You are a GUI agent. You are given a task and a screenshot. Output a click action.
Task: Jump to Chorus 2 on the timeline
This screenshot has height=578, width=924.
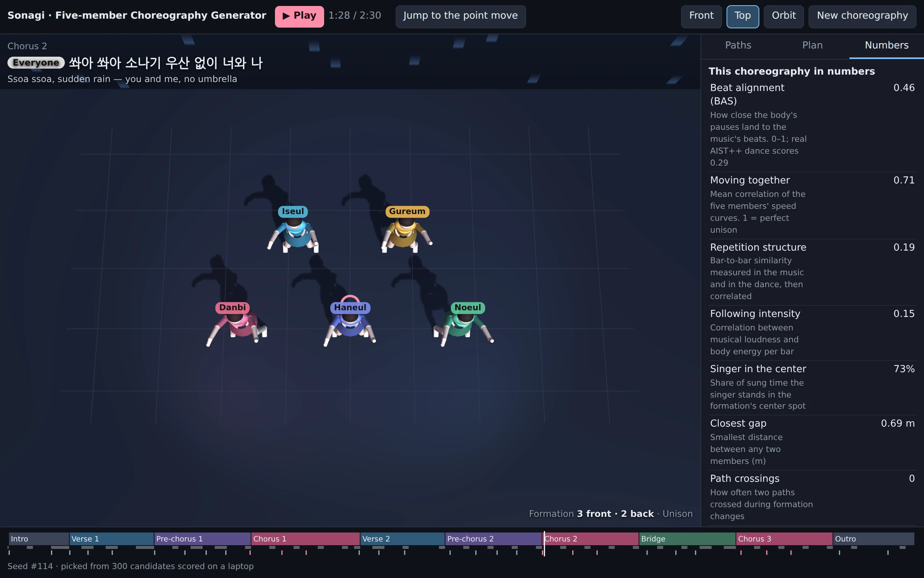[x=590, y=538]
